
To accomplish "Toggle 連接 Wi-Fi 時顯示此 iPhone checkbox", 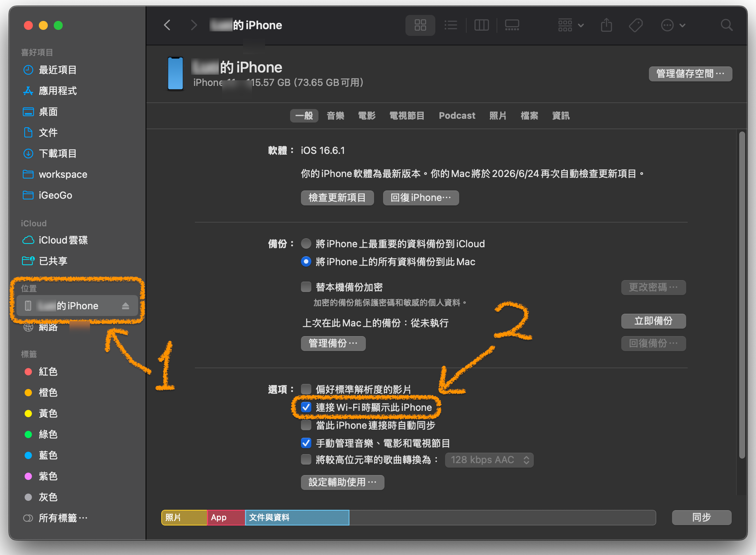I will [x=306, y=407].
